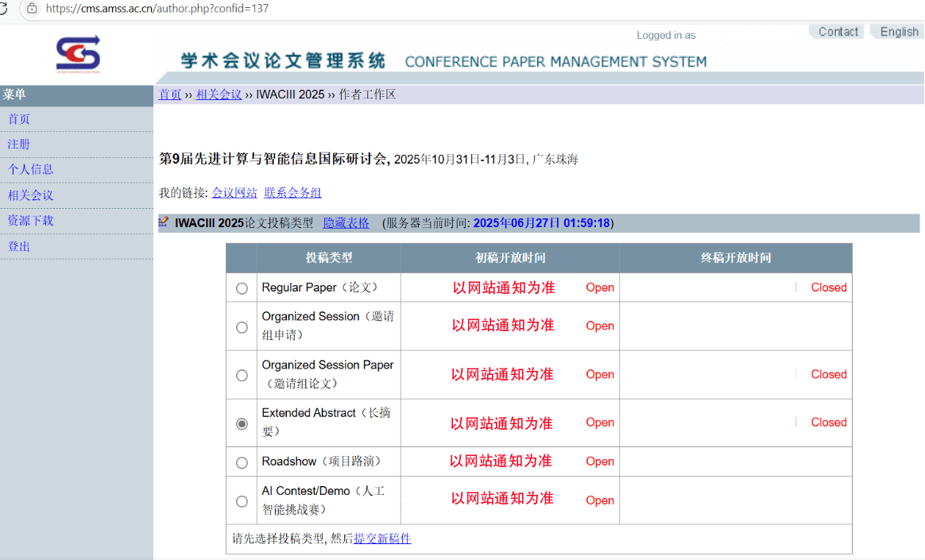Collapse the table via 隐藏表格 link

point(346,223)
